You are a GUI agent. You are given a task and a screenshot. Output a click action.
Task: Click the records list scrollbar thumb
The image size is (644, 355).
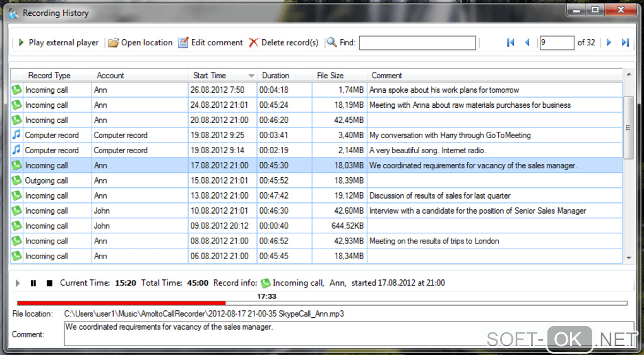(x=628, y=127)
